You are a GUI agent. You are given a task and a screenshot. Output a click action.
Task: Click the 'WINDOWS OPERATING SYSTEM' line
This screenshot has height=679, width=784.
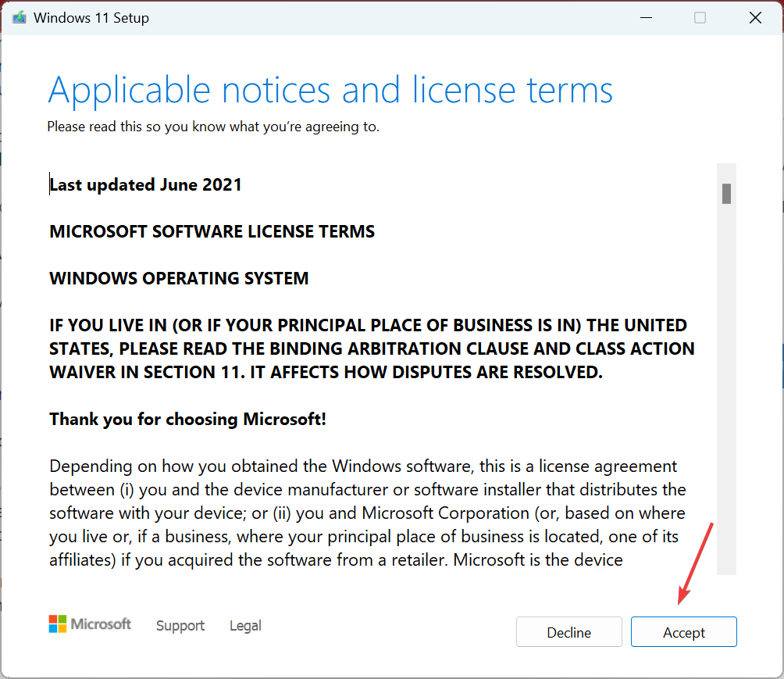(x=179, y=278)
